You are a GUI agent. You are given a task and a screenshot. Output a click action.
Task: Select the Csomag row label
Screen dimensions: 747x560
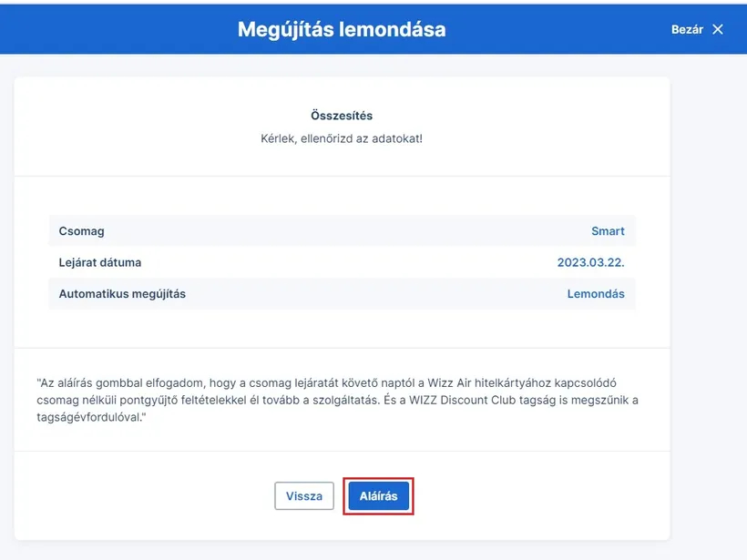click(x=81, y=231)
